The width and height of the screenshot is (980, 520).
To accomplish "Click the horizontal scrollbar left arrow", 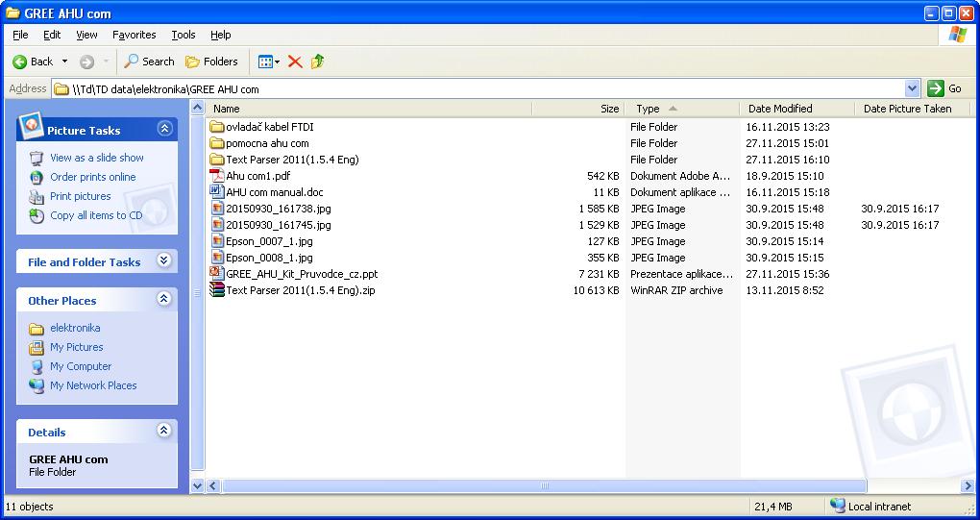I will point(212,485).
